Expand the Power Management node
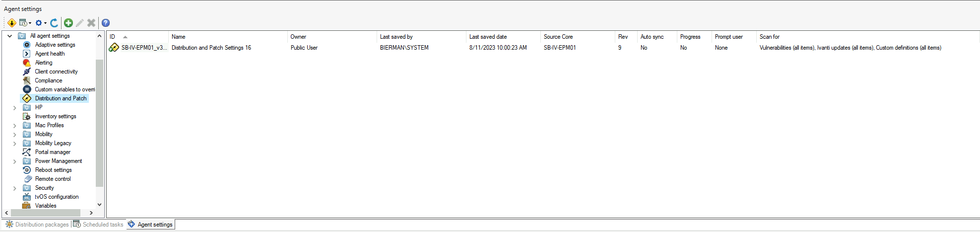Screen dimensions: 980x232 pos(14,161)
